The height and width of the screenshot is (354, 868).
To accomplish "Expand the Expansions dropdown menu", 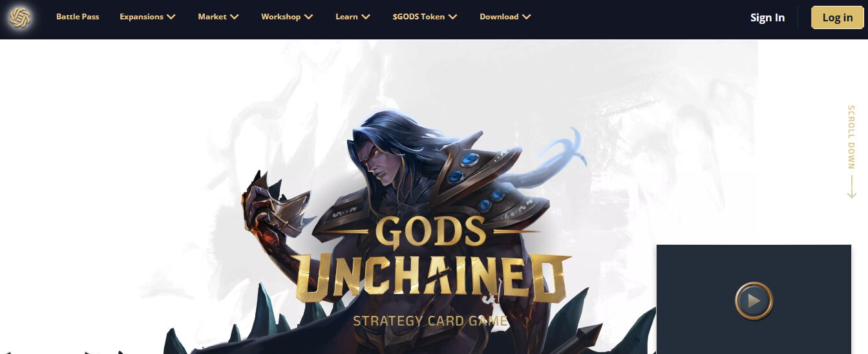I will pos(147,17).
